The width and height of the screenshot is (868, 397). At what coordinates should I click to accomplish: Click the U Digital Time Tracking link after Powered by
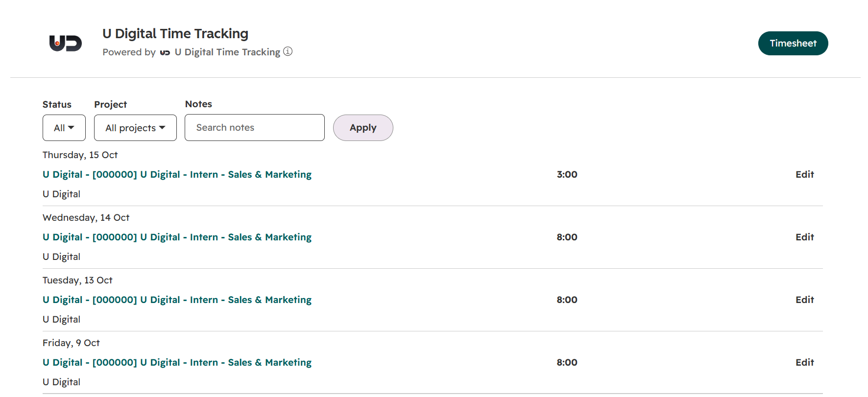point(227,52)
